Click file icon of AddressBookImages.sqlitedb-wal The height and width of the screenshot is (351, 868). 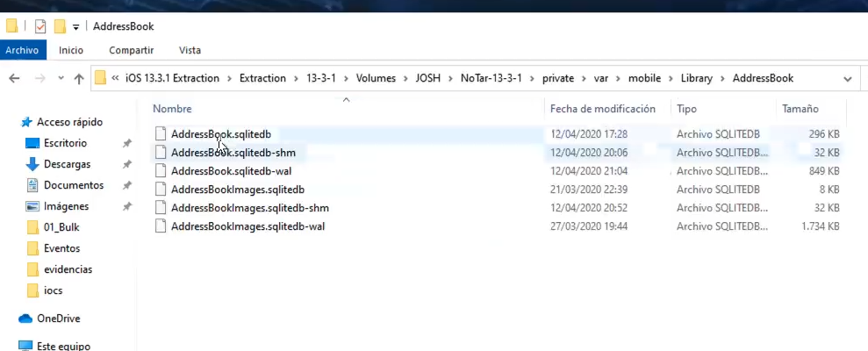161,226
